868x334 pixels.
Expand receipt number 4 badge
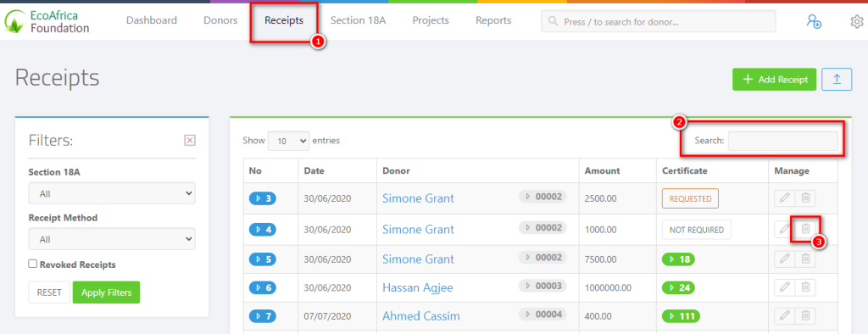pos(263,229)
